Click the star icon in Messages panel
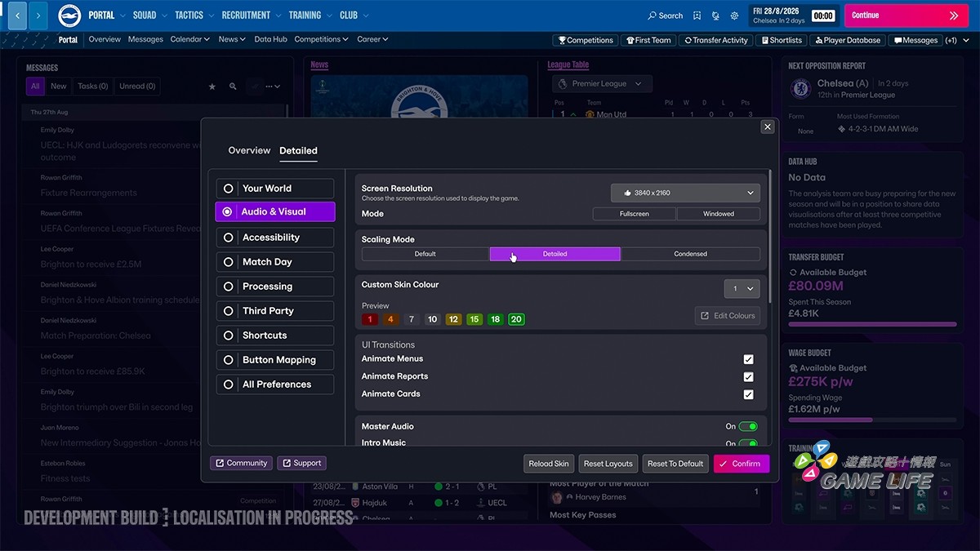This screenshot has width=980, height=551. pyautogui.click(x=212, y=87)
